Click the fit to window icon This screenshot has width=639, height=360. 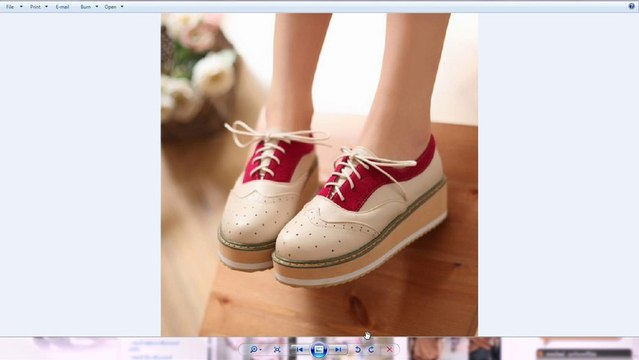coord(277,349)
